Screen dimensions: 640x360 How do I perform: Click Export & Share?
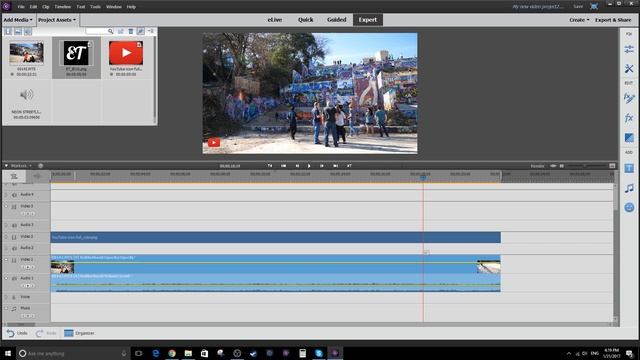(613, 20)
